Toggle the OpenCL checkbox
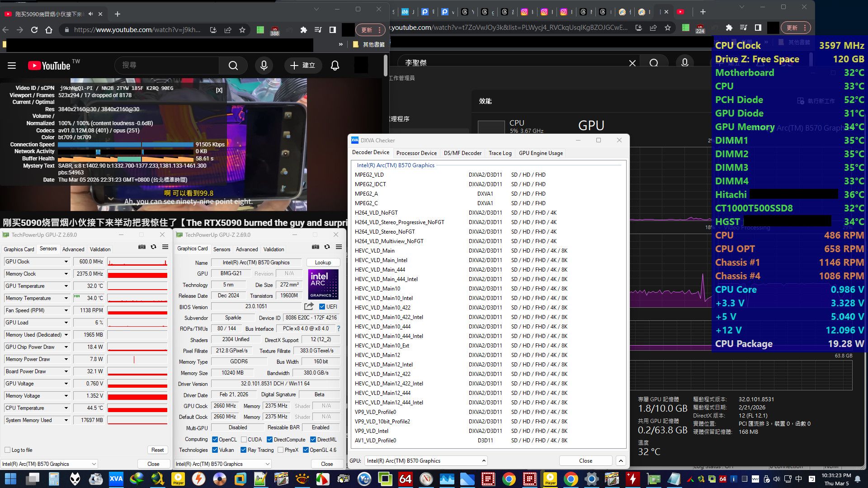This screenshot has width=868, height=488. [x=215, y=439]
